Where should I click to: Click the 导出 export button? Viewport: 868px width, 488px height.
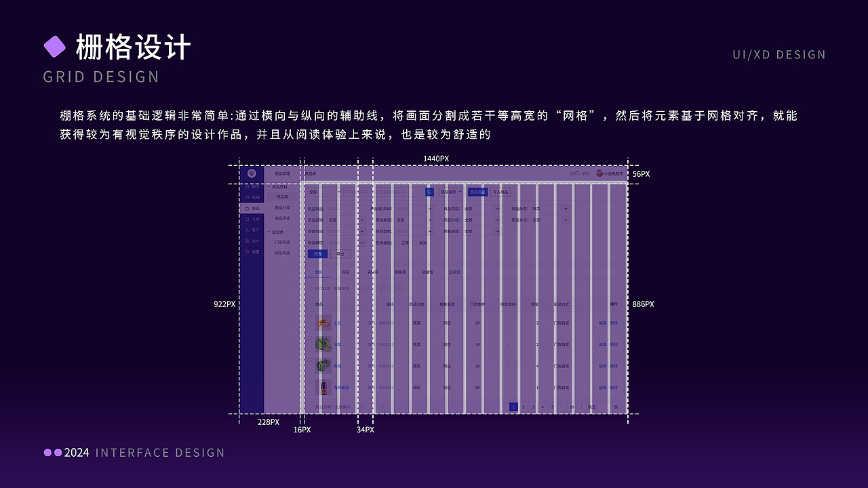(340, 254)
